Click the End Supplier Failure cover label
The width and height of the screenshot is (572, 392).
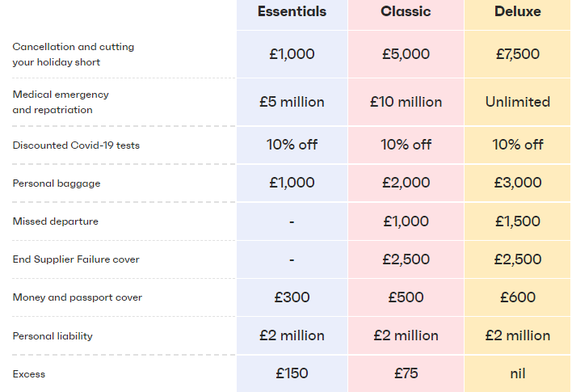click(76, 259)
